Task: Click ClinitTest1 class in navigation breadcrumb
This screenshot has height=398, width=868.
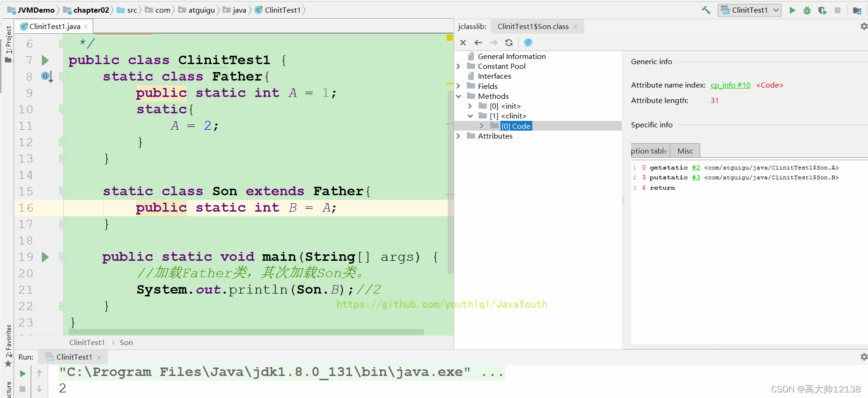Action: (278, 10)
